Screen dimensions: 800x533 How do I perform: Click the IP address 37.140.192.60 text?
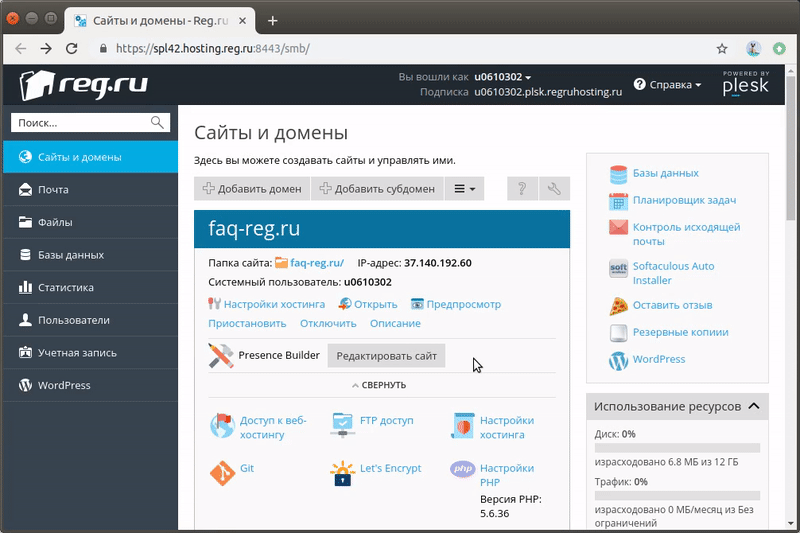pos(438,263)
